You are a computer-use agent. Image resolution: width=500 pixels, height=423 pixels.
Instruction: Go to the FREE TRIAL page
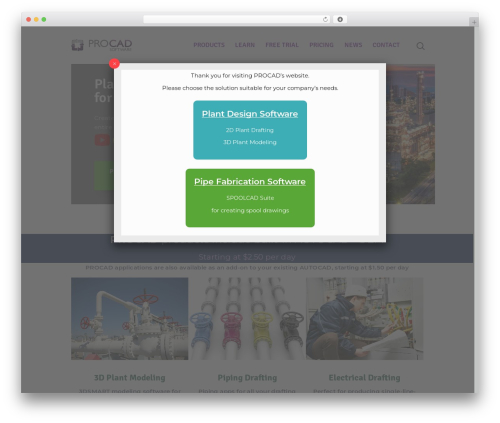(x=282, y=45)
